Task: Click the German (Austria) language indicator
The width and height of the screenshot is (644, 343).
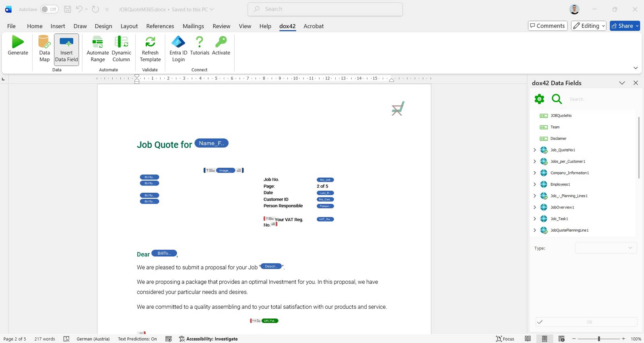Action: [x=93, y=339]
